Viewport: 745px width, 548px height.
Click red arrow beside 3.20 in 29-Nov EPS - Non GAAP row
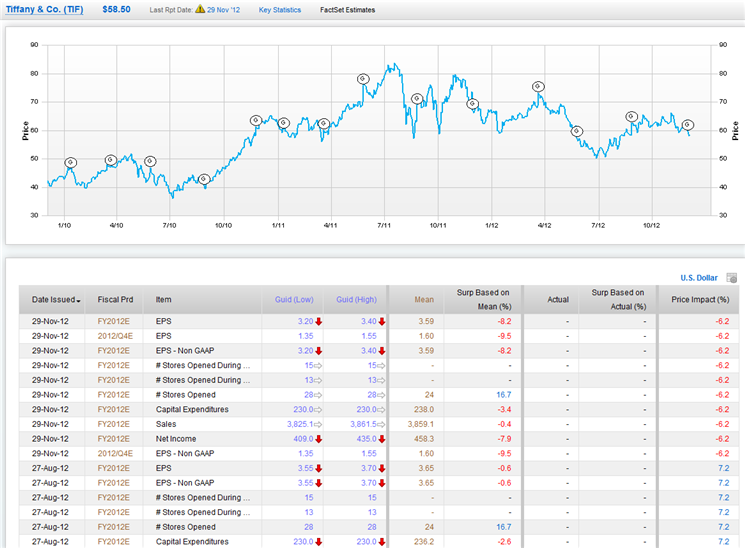coord(318,351)
